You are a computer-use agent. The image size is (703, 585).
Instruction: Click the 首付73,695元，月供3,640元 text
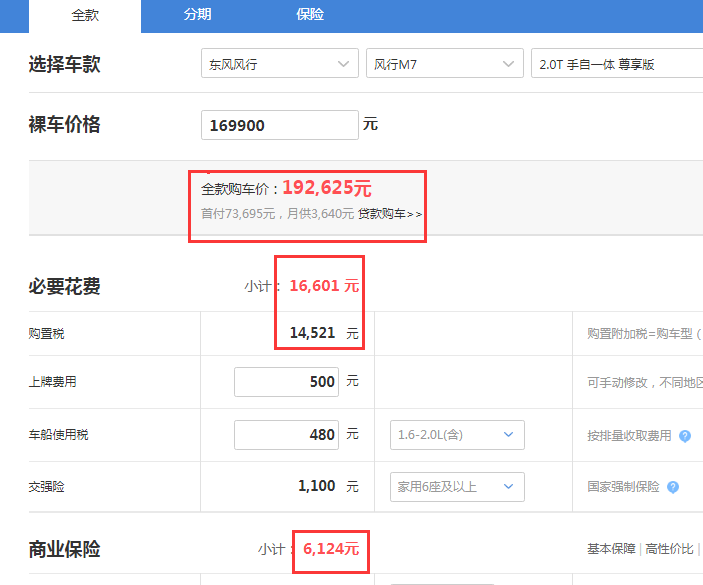278,214
